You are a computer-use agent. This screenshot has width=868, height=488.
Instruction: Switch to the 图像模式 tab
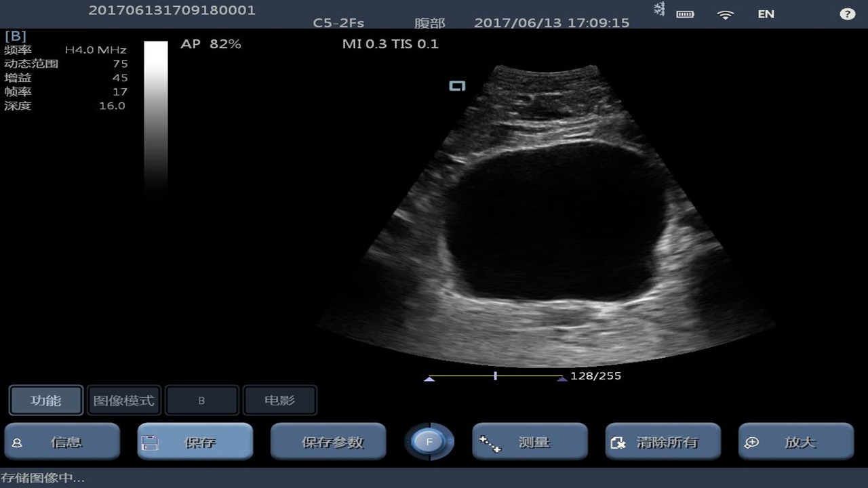coord(123,401)
